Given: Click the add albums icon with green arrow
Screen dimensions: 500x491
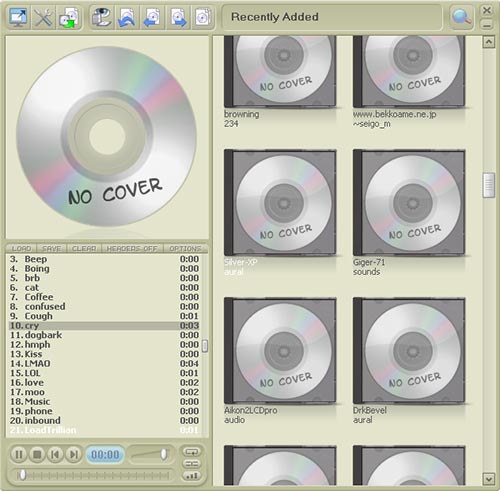Looking at the screenshot, I should tap(69, 17).
